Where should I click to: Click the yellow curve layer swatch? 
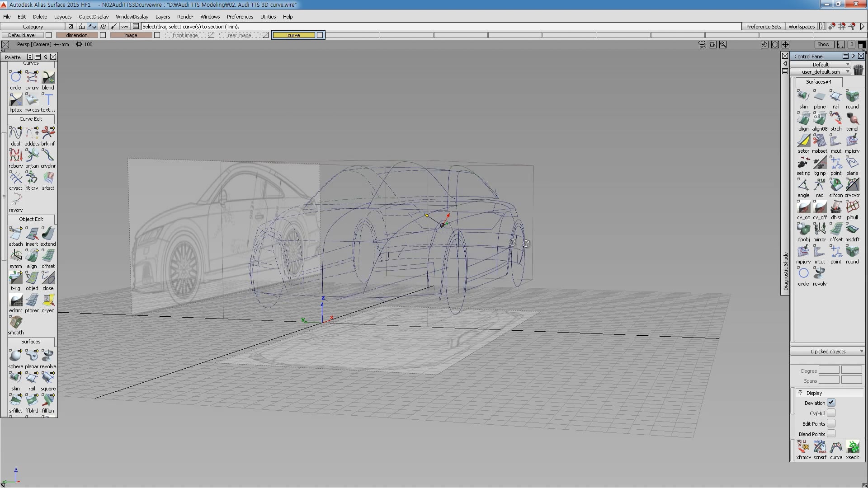click(x=294, y=35)
